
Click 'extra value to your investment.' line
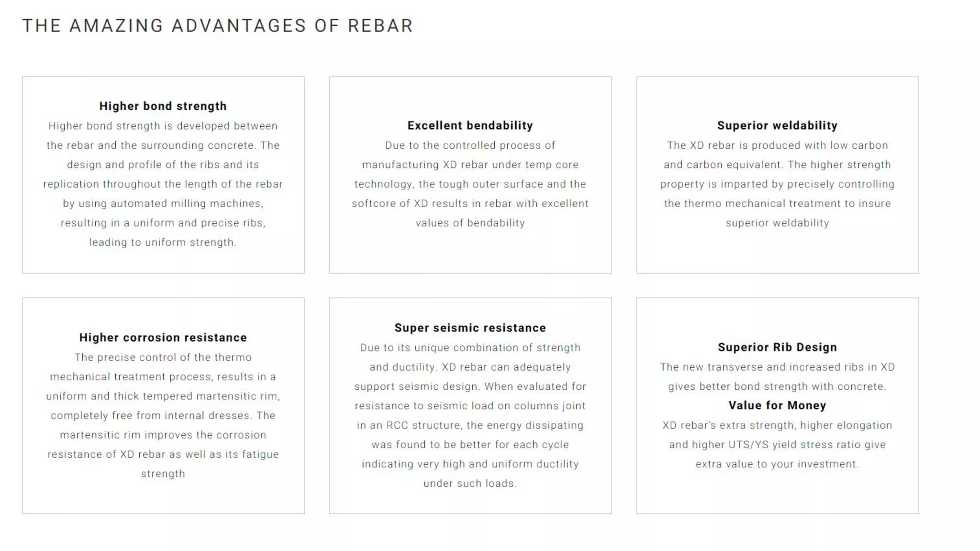[x=778, y=464]
